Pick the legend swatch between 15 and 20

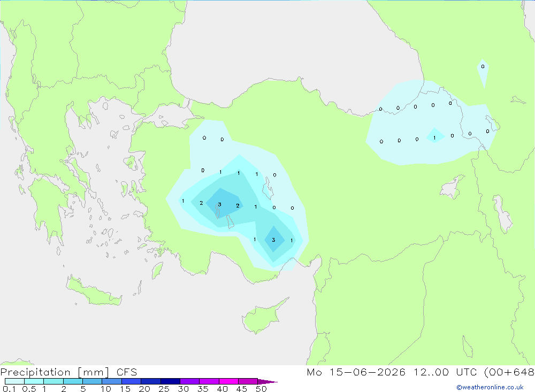[132, 381]
